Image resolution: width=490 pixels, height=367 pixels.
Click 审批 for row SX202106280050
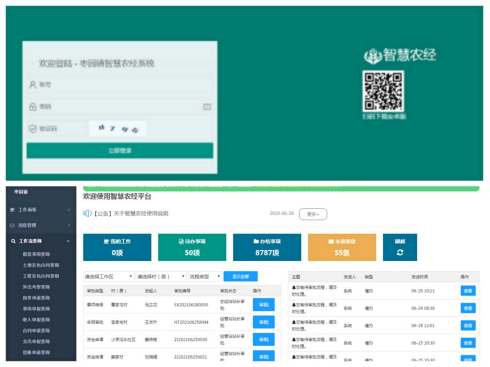pos(264,305)
